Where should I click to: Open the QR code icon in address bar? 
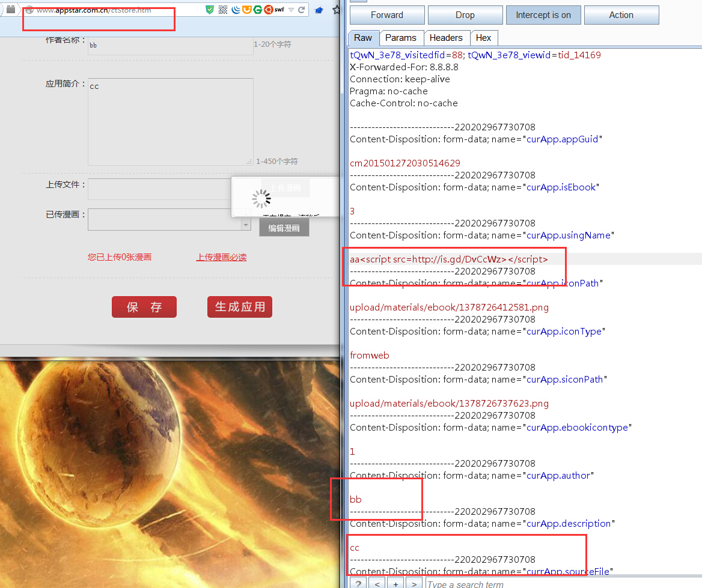point(223,10)
